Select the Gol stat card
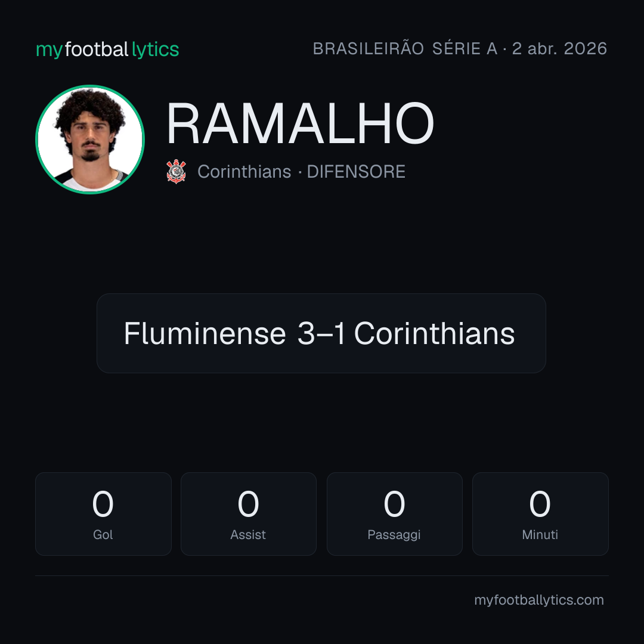Screen dimensions: 644x644 click(x=103, y=514)
